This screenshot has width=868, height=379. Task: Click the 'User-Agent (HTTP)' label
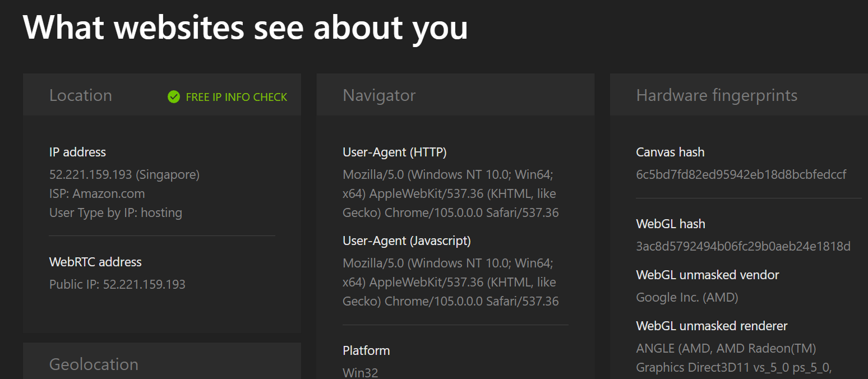[395, 152]
